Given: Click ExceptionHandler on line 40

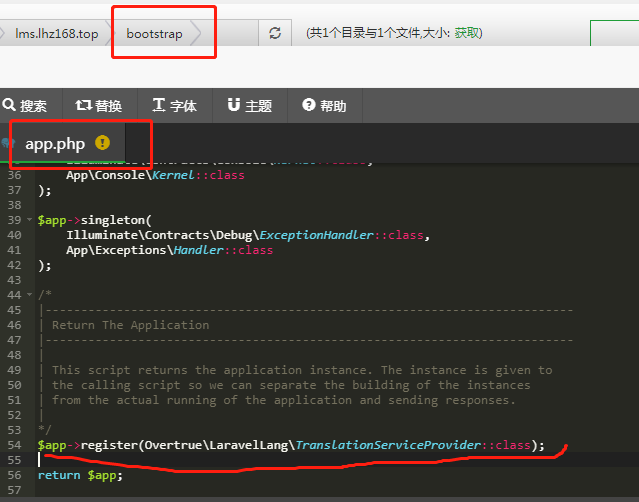Looking at the screenshot, I should point(316,235).
